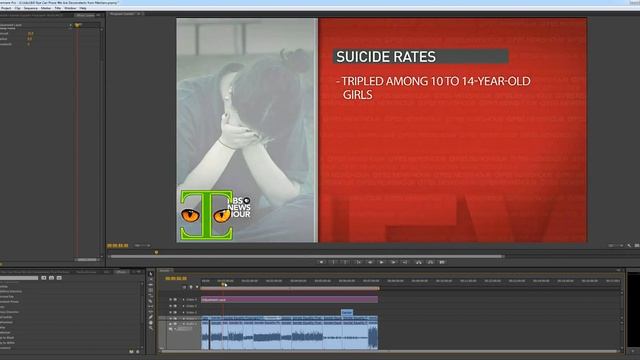
Task: Click the Program monitor zoom scroll bar
Action: [307, 257]
